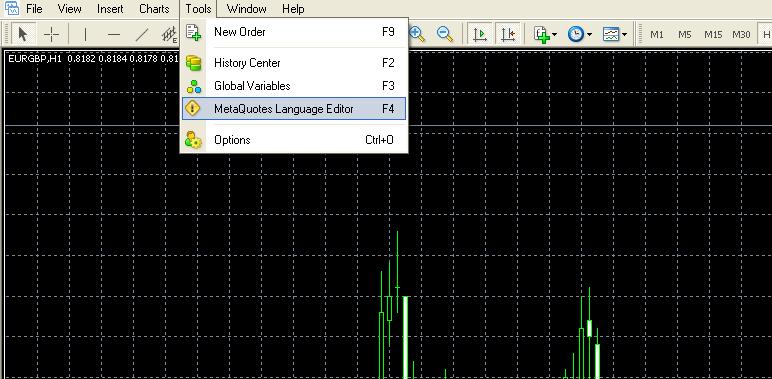Open the Window menu
The image size is (772, 379).
tap(247, 9)
